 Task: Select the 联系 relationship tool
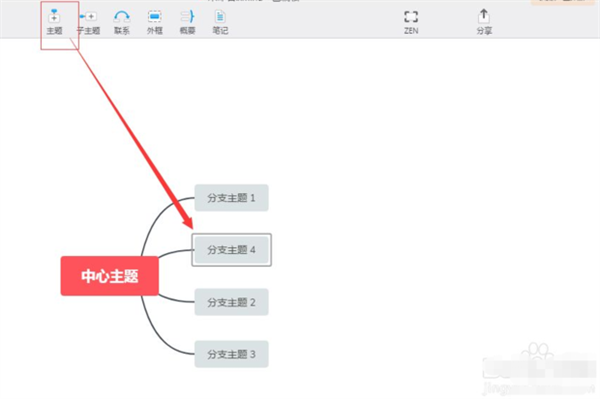pyautogui.click(x=122, y=22)
